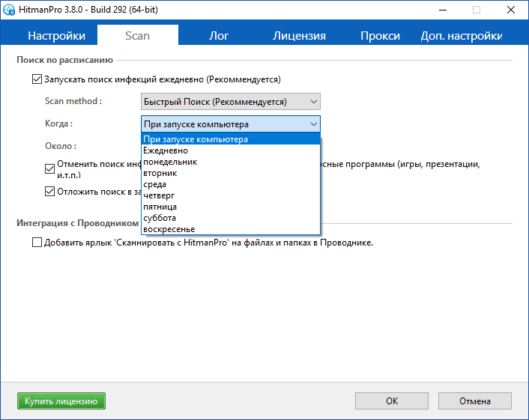Open the Лог tab
The width and height of the screenshot is (529, 420).
[219, 36]
